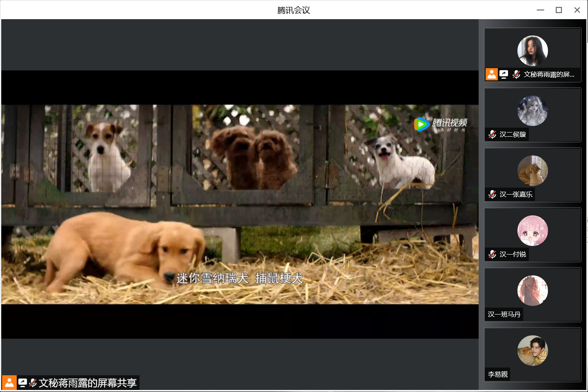Click the name label 汉一张嘉乐
Image resolution: width=588 pixels, height=392 pixels.
pos(516,194)
